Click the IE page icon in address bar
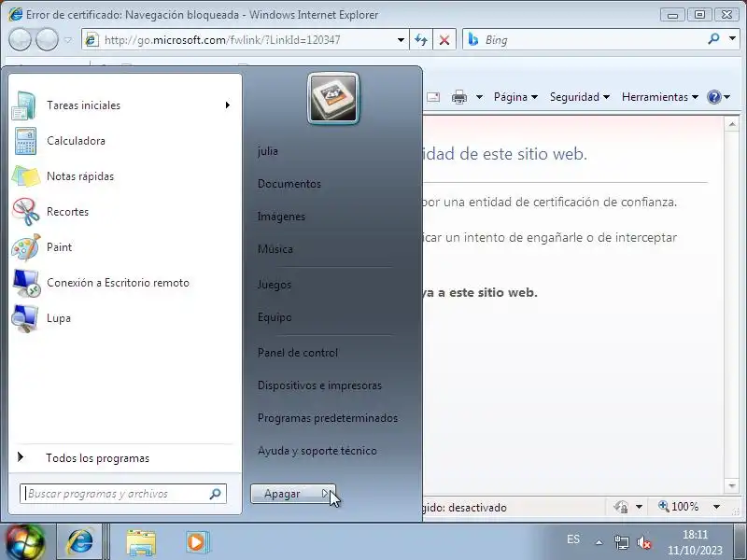Viewport: 747px width, 560px height. coord(91,40)
